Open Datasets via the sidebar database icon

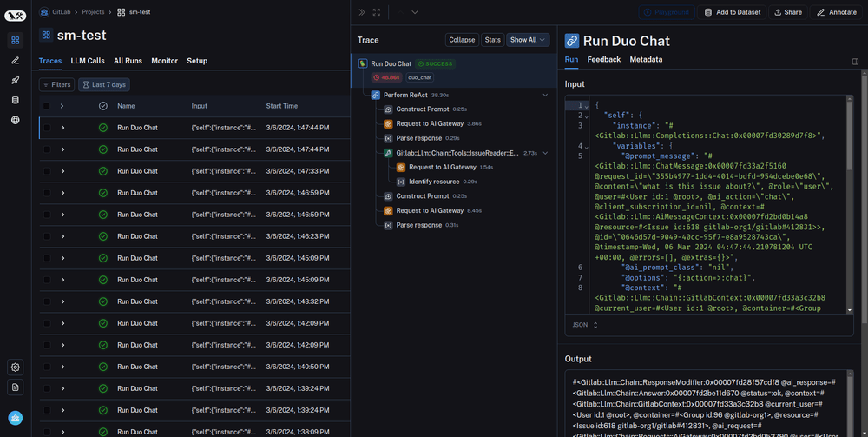pyautogui.click(x=16, y=100)
